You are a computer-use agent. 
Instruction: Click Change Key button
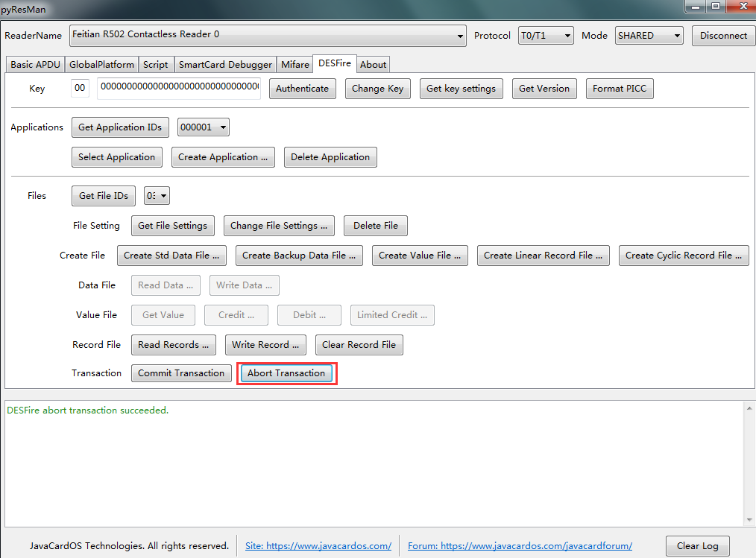pos(377,89)
